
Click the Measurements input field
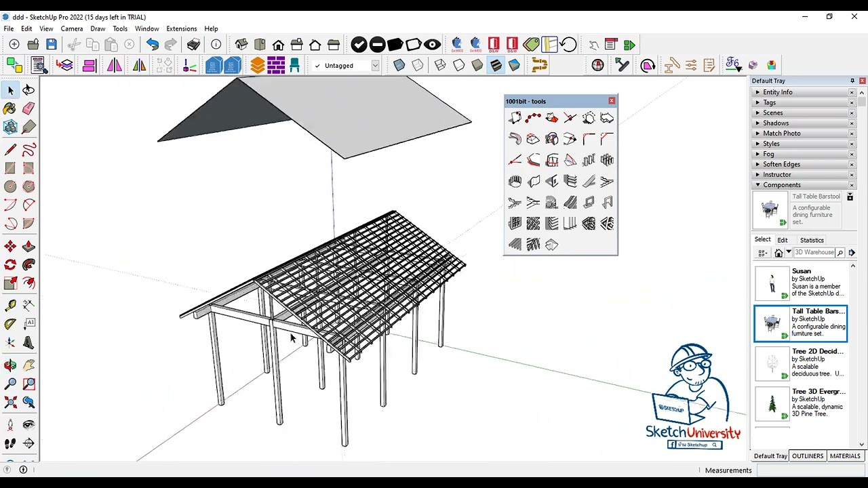[809, 470]
